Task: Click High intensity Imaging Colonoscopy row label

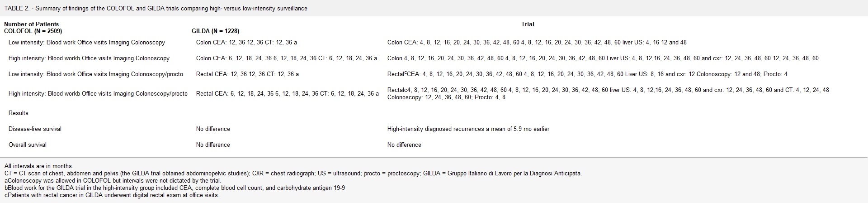Action: point(89,58)
